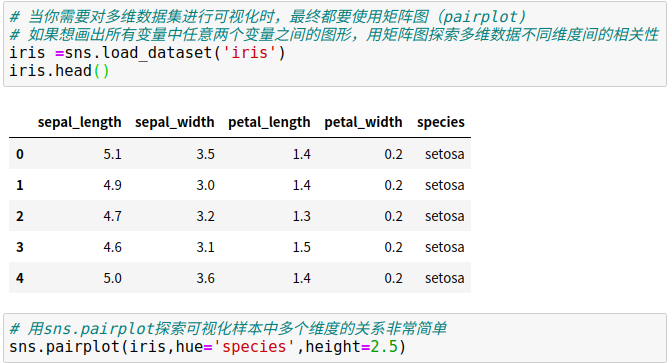This screenshot has width=672, height=363.
Task: Click the sns.pairplot(iris,hue='species',height=2.5) line
Action: pyautogui.click(x=207, y=347)
